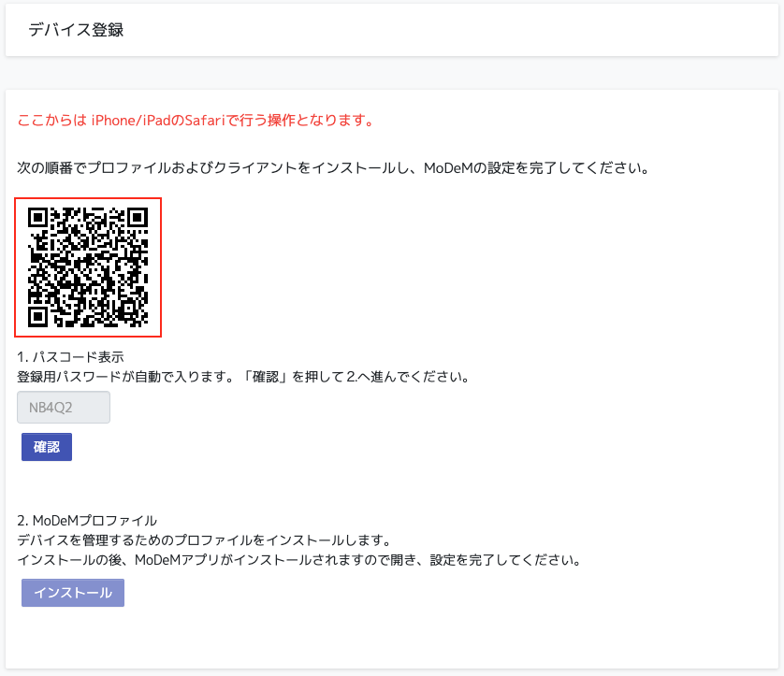Click the top-left finder square of QR code

[x=38, y=218]
